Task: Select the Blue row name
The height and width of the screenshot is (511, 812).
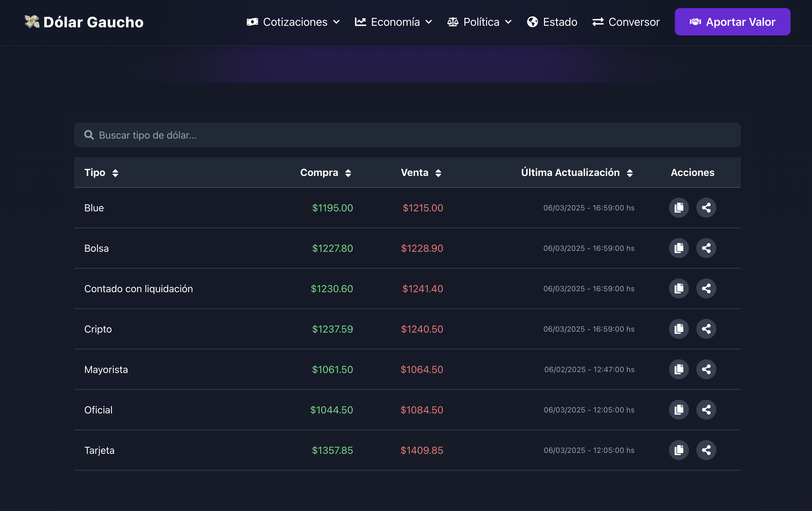Action: [x=94, y=208]
